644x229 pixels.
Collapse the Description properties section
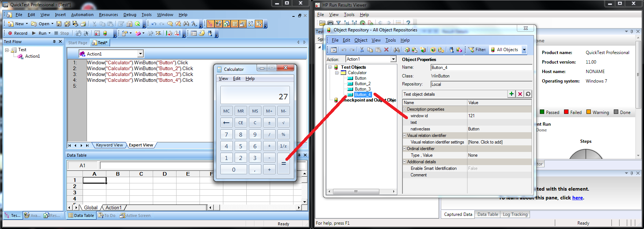coord(405,109)
